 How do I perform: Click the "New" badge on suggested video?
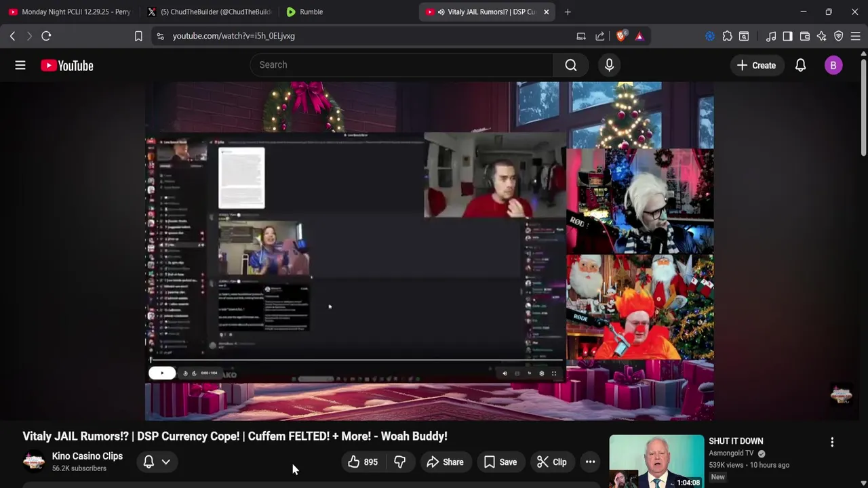[x=718, y=477]
